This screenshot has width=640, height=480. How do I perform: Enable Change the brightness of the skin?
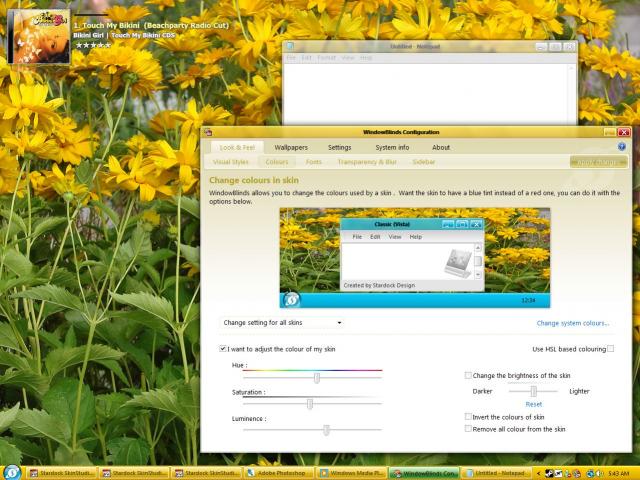[x=468, y=375]
